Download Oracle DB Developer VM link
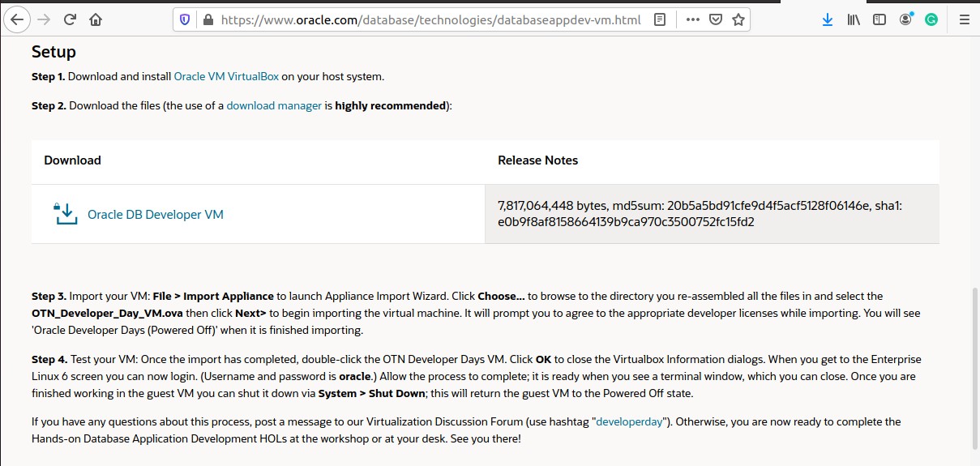This screenshot has height=466, width=980. pos(156,215)
